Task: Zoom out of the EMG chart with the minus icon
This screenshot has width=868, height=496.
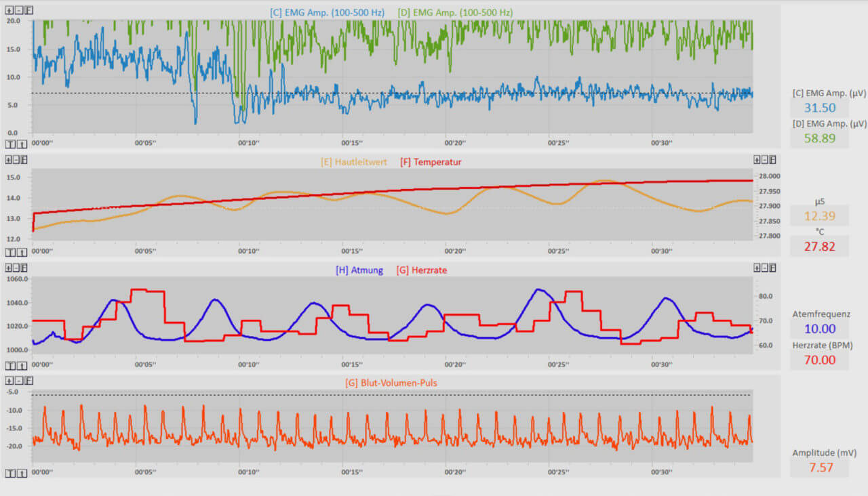Action: point(18,10)
